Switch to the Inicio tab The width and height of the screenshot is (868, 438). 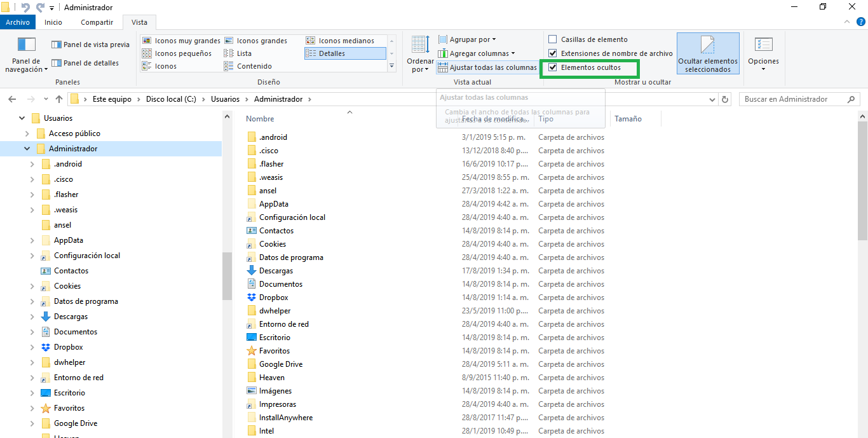point(53,22)
